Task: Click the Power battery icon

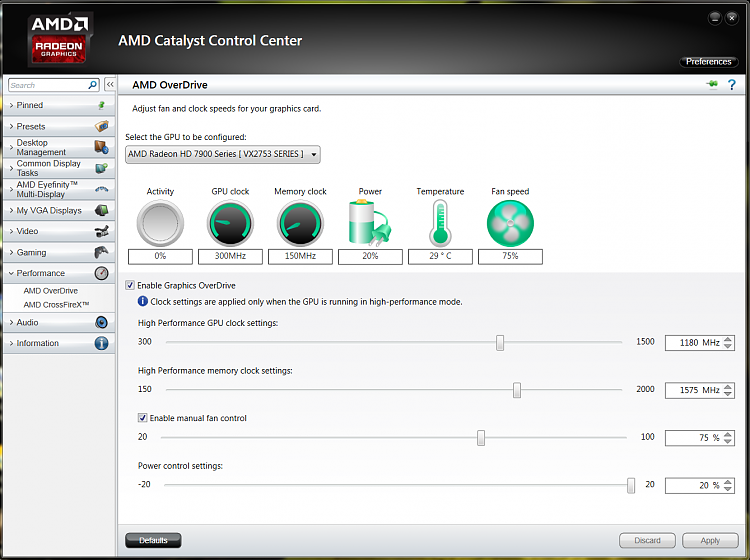Action: [x=370, y=223]
